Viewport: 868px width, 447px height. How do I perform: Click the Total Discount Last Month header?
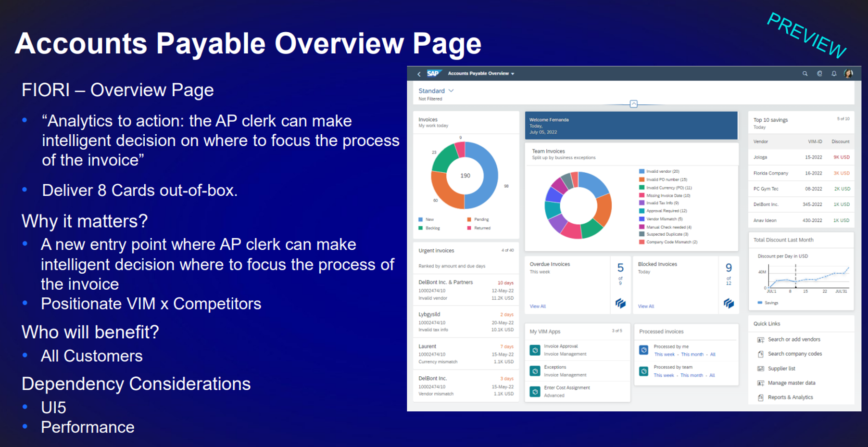point(801,240)
